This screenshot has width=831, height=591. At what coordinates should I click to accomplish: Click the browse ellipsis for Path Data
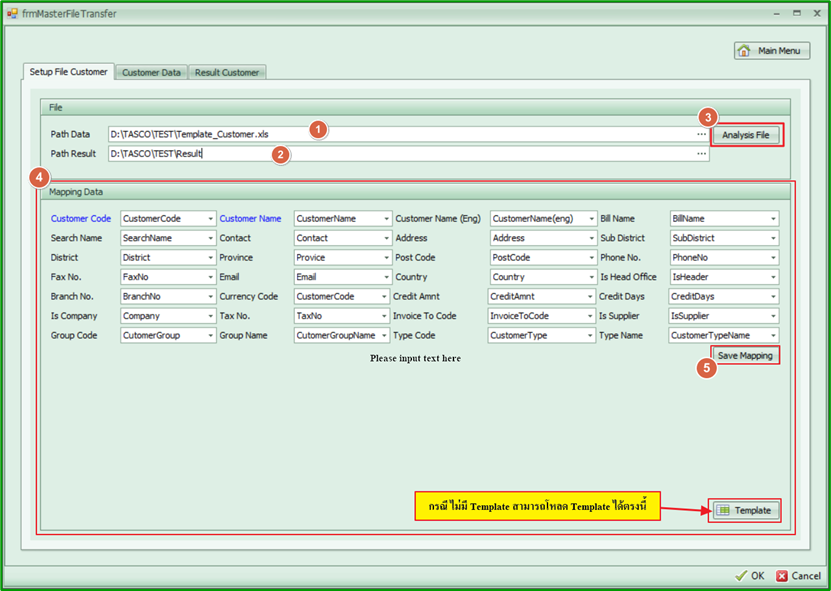(702, 134)
